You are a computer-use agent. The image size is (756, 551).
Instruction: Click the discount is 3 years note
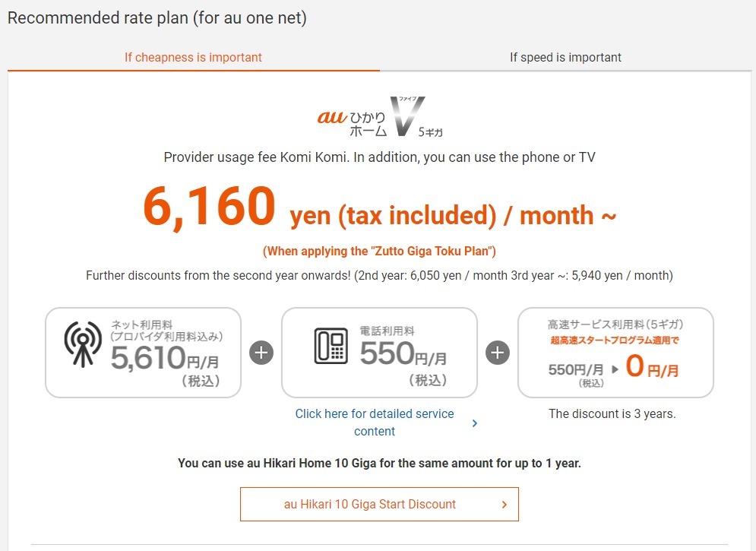click(612, 413)
